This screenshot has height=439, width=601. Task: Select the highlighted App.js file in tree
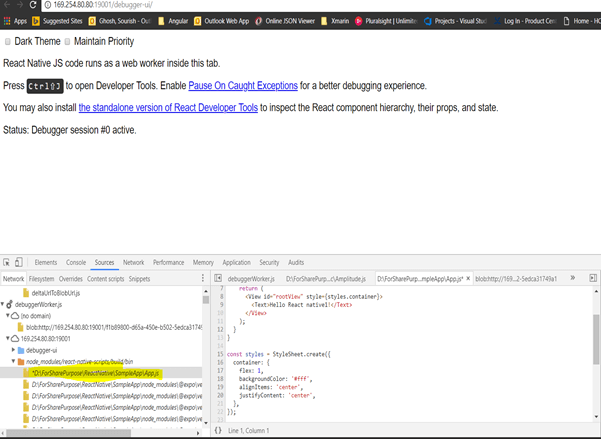tap(95, 373)
